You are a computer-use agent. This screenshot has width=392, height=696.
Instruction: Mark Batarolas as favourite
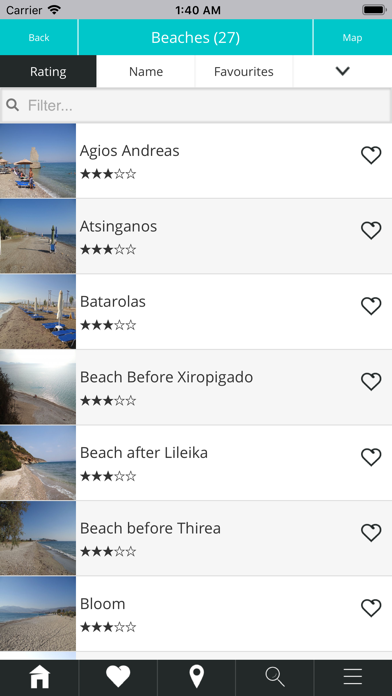pos(371,306)
